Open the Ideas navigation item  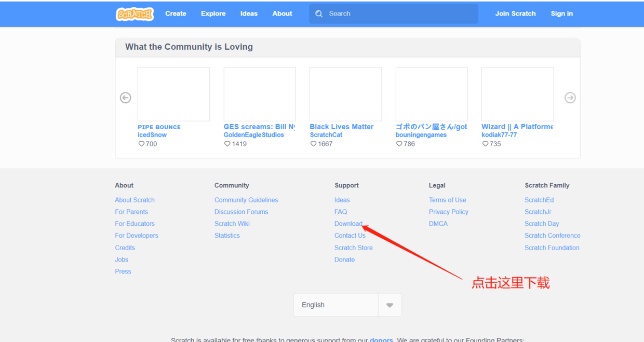249,13
